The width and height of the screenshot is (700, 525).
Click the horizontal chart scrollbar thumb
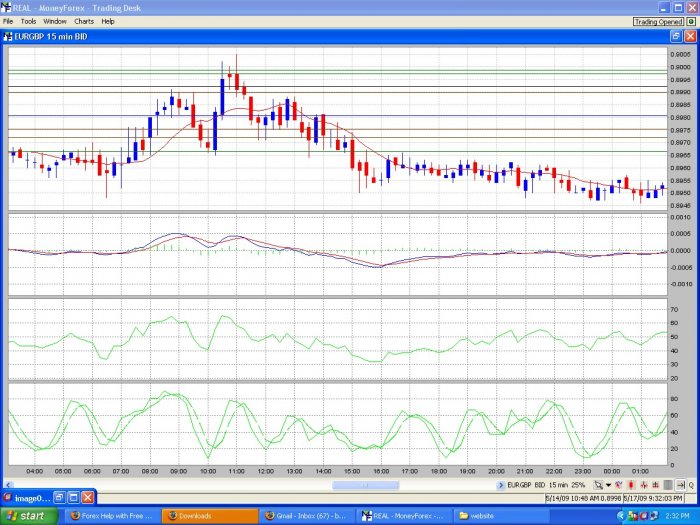click(x=365, y=485)
